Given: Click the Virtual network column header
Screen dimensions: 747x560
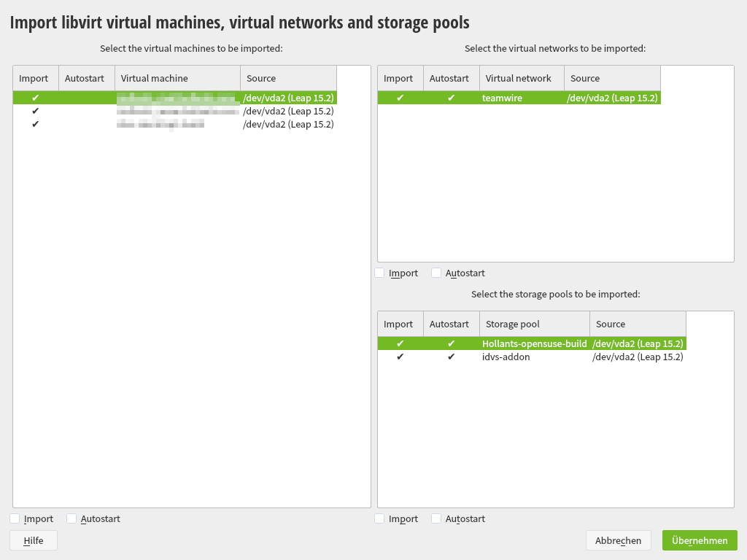Looking at the screenshot, I should click(522, 78).
